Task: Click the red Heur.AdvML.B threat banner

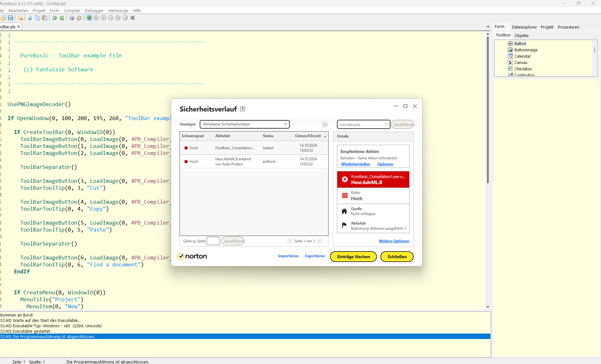Action: click(x=373, y=180)
